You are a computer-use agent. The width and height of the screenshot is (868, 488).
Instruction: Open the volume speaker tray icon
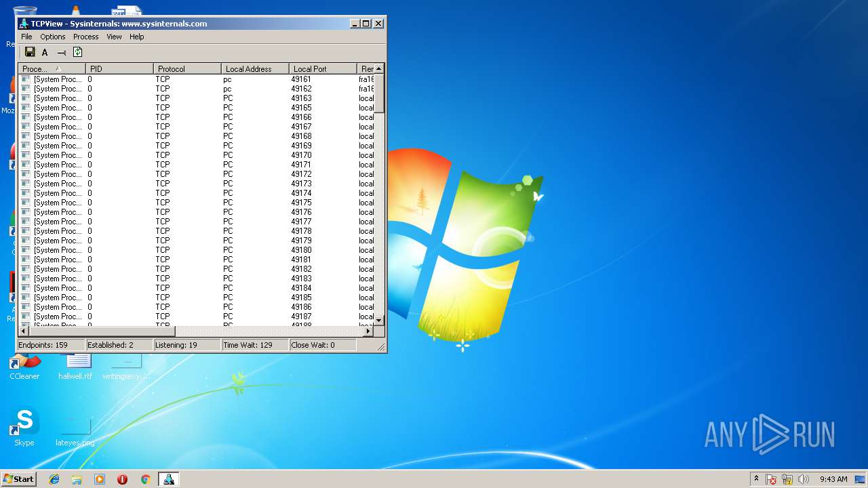(804, 479)
